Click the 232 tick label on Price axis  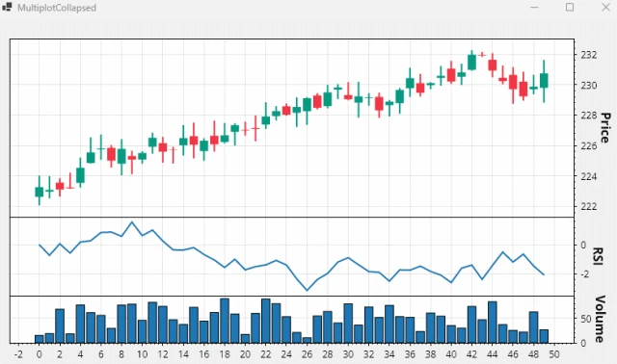[x=589, y=55]
